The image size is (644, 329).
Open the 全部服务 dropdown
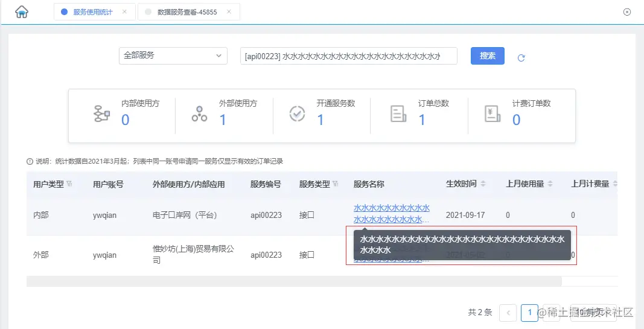pos(173,56)
